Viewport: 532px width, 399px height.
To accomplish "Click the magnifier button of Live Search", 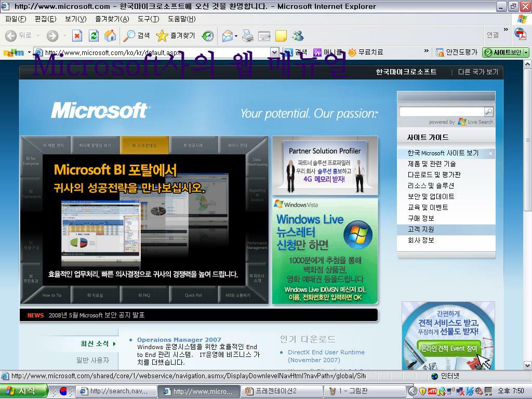I will pyautogui.click(x=488, y=111).
